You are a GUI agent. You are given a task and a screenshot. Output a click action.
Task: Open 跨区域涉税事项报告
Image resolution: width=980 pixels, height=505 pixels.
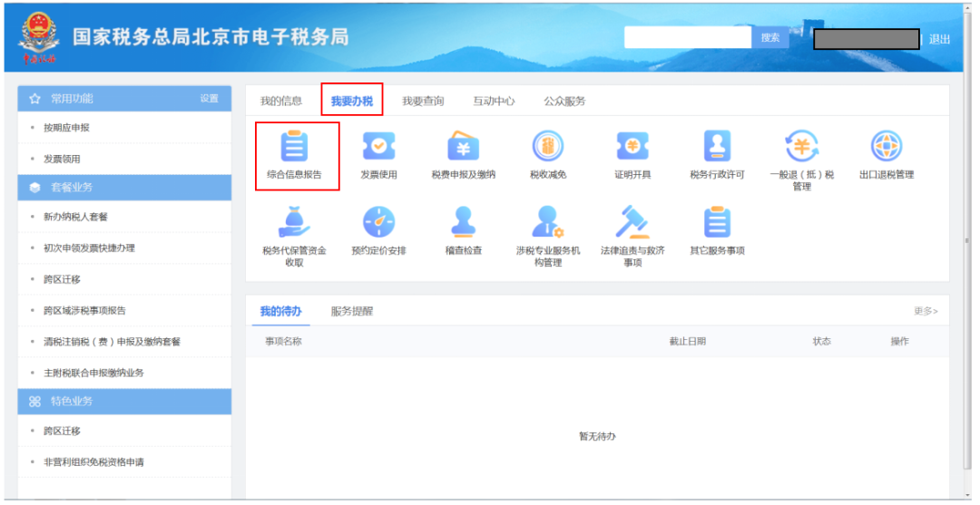pos(84,310)
